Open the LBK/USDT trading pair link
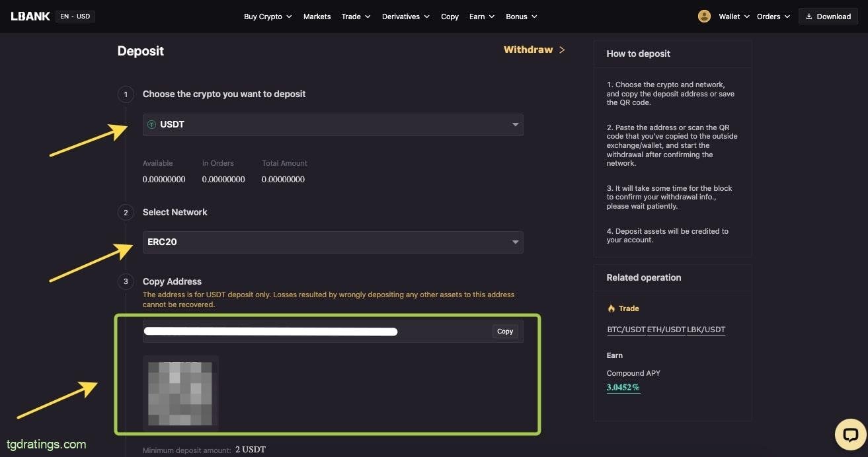868x457 pixels. 706,330
